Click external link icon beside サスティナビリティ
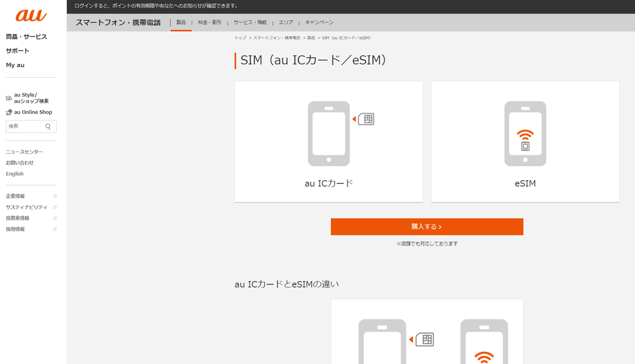 click(x=55, y=208)
